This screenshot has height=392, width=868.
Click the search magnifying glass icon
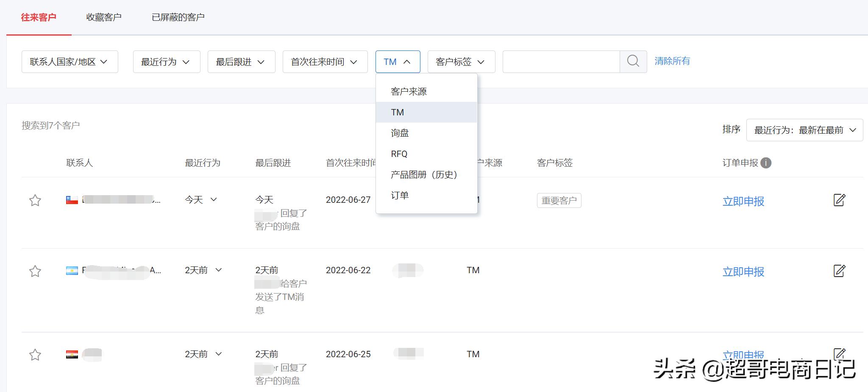(633, 61)
